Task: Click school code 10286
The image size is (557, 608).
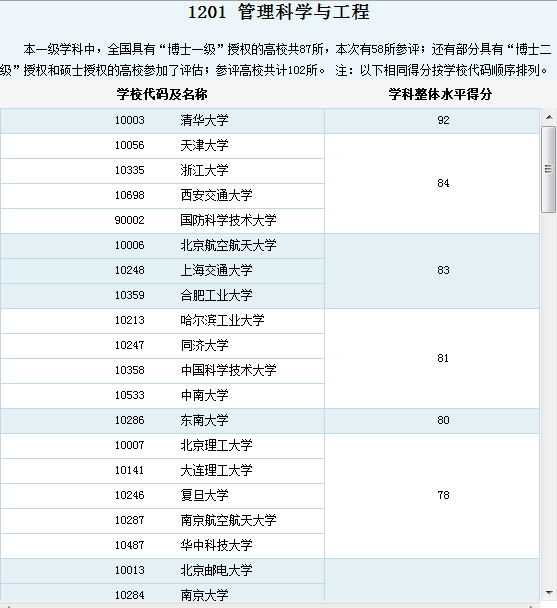Action: [x=130, y=420]
